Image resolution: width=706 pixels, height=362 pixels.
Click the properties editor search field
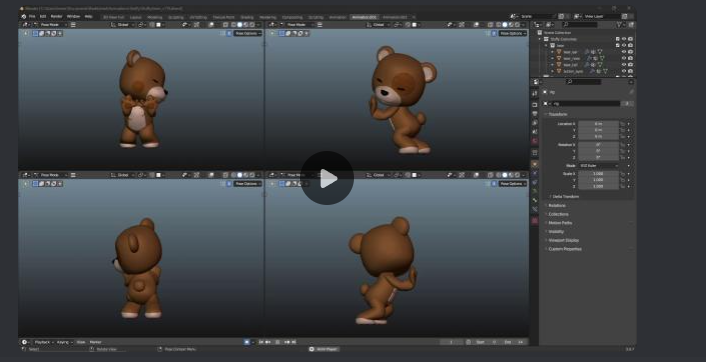tap(584, 82)
